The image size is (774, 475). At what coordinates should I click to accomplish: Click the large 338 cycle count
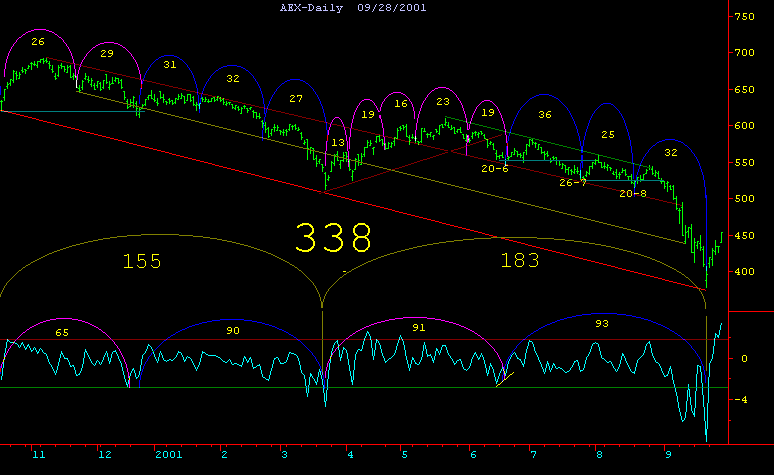[x=333, y=238]
